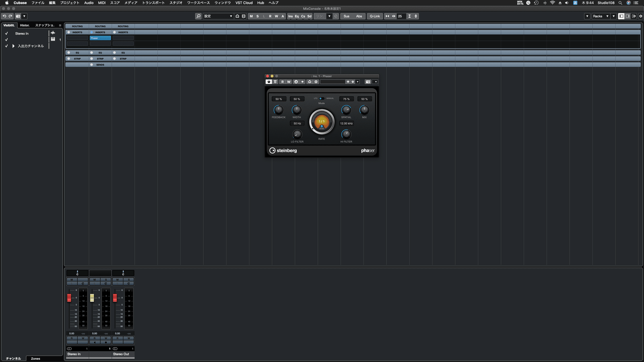This screenshot has height=362, width=644.
Task: Open the VST Cloud menu
Action: (x=244, y=3)
